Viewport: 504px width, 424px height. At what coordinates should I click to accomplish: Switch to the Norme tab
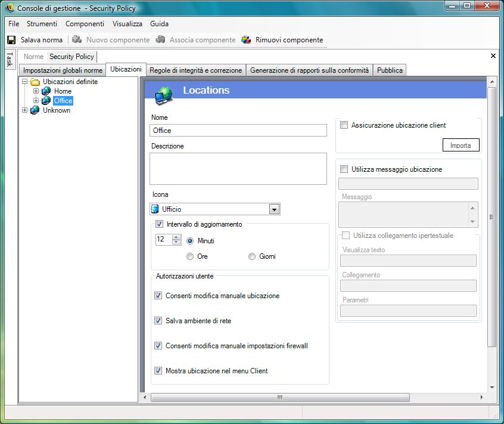(33, 57)
